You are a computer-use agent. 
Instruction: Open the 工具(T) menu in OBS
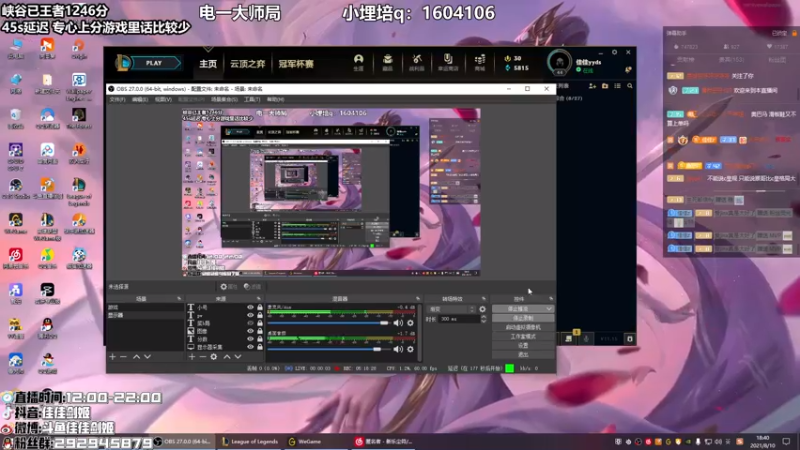252,99
